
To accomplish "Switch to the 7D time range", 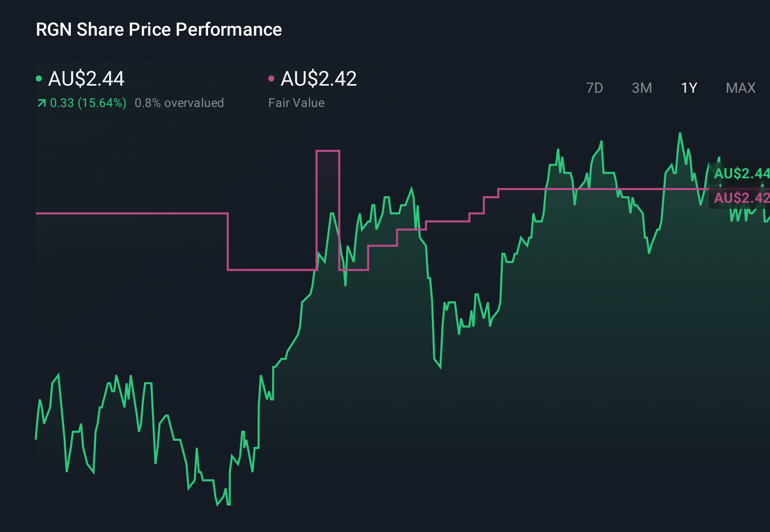I will click(595, 88).
